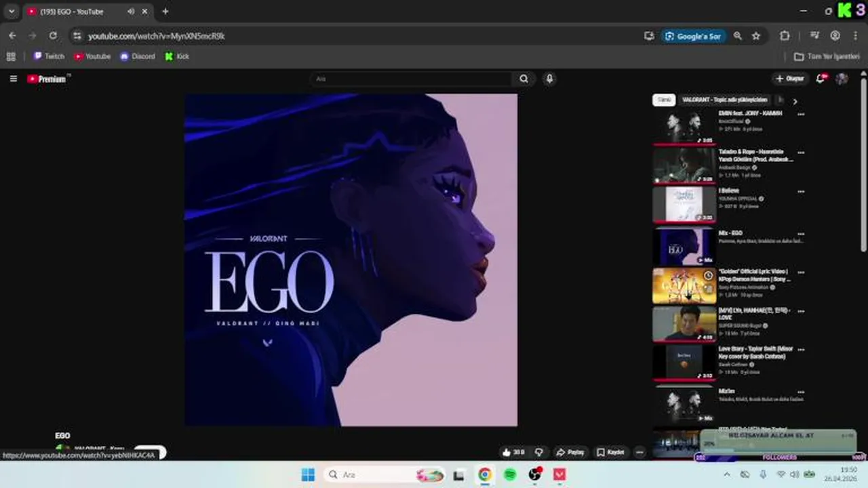Open the I Believe video title
This screenshot has width=868, height=488.
(x=729, y=191)
